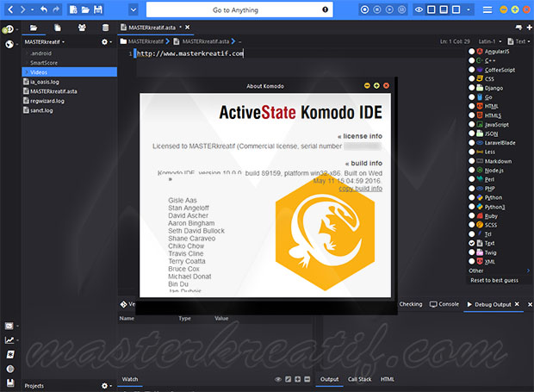Image resolution: width=534 pixels, height=392 pixels.
Task: Open the Places gear settings menu
Action: pos(106,42)
